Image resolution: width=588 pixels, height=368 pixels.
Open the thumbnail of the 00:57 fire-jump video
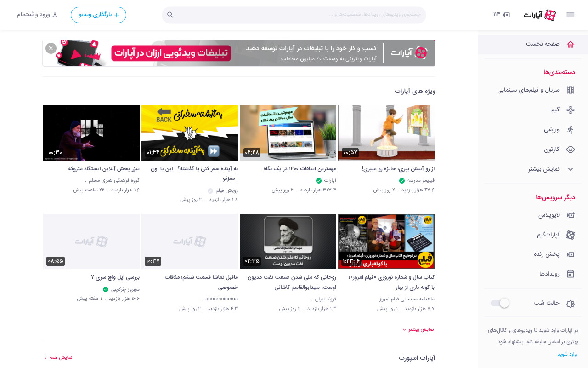click(x=386, y=132)
